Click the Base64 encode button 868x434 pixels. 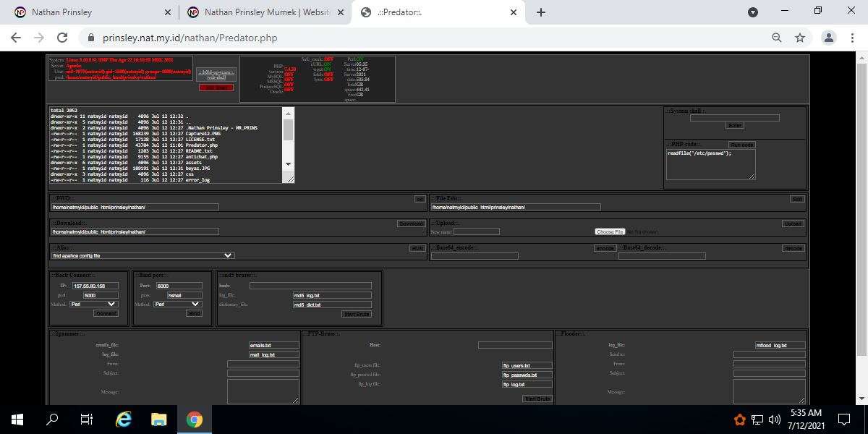(605, 248)
